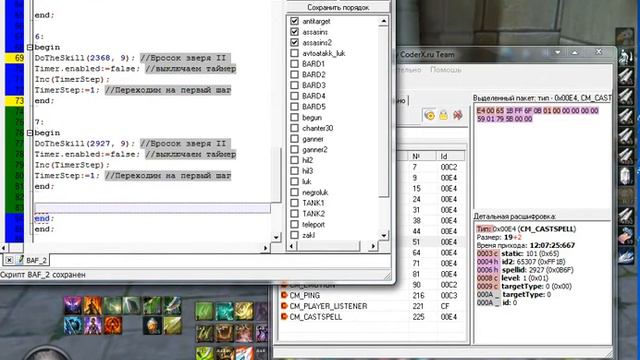
Task: Uncheck the antitarget script checkbox
Action: click(x=294, y=21)
